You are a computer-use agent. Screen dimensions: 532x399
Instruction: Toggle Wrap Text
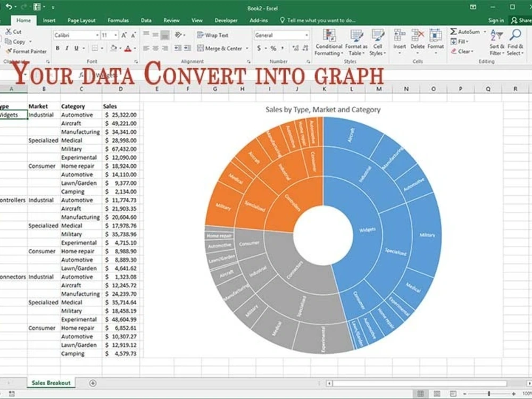click(212, 35)
